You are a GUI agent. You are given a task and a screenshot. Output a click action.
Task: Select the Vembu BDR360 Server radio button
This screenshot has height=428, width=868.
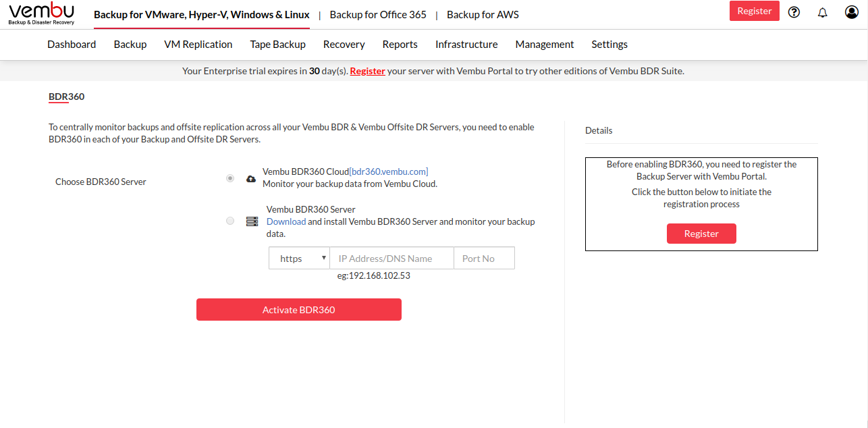pos(230,221)
